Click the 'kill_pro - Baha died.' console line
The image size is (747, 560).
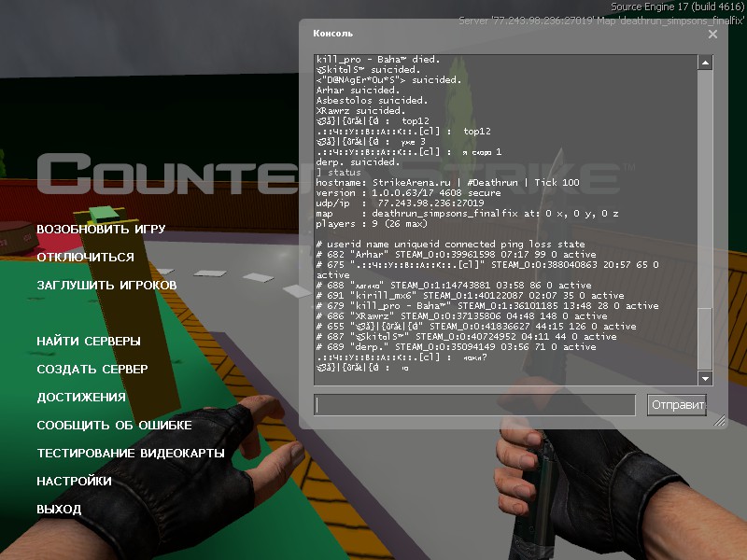pyautogui.click(x=378, y=60)
